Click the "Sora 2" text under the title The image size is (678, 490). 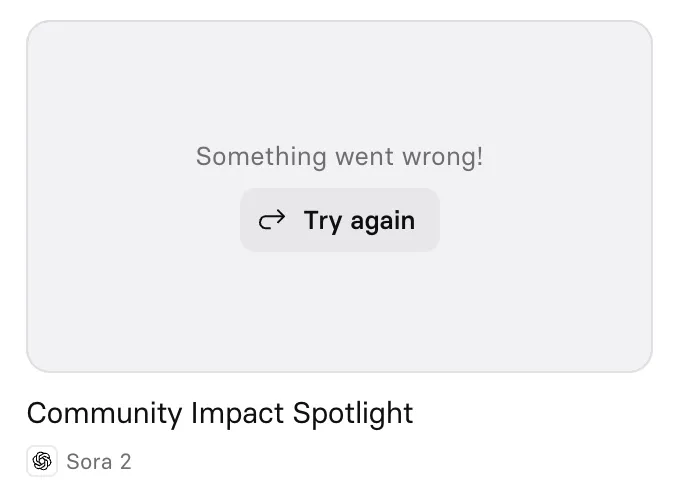tap(98, 461)
